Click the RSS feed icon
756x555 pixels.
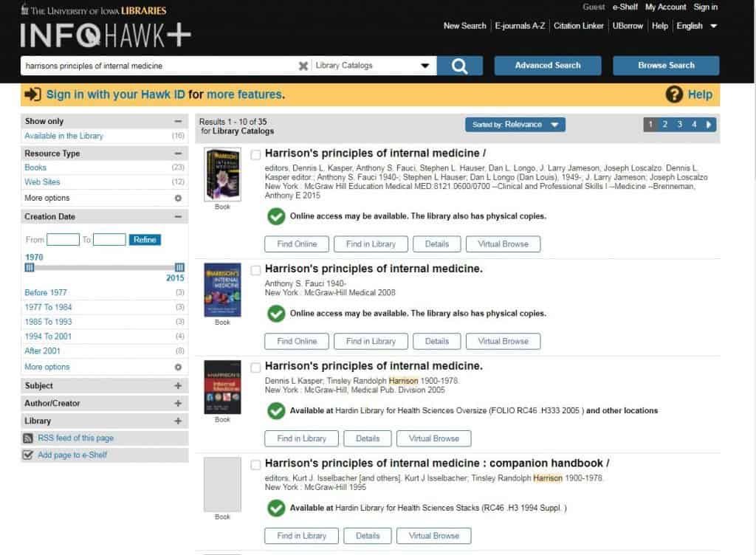(28, 438)
